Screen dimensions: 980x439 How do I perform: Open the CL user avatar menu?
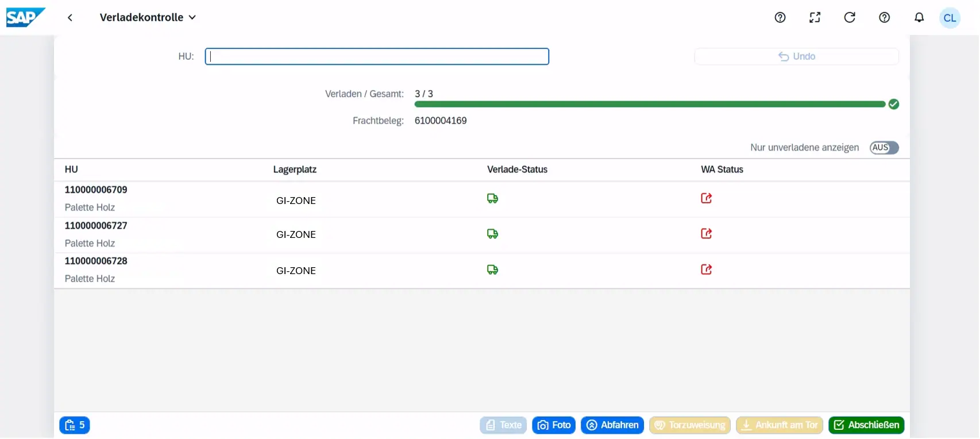coord(950,18)
